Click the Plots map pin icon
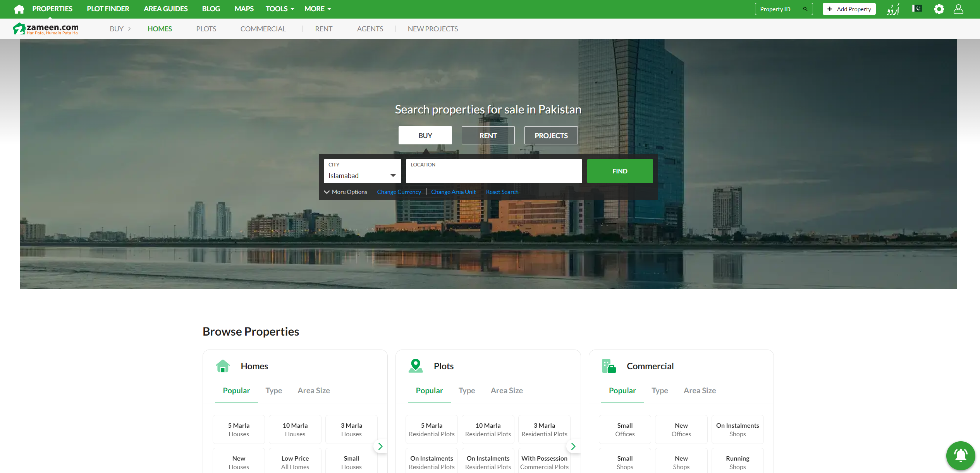Image resolution: width=980 pixels, height=473 pixels. [x=415, y=366]
